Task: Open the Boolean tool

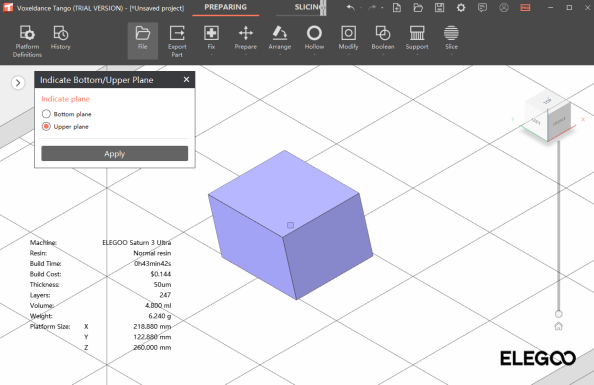Action: (x=383, y=38)
